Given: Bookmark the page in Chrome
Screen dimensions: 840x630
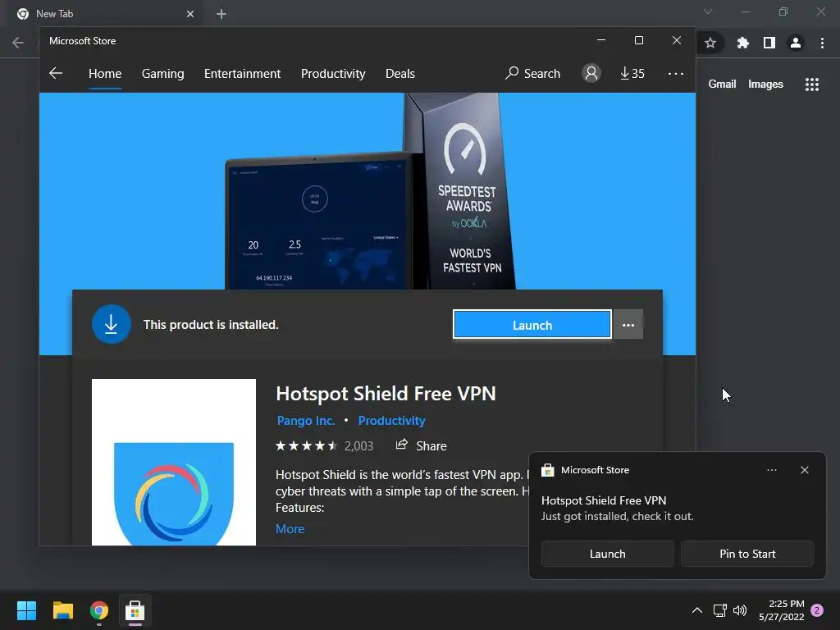Looking at the screenshot, I should pos(710,43).
